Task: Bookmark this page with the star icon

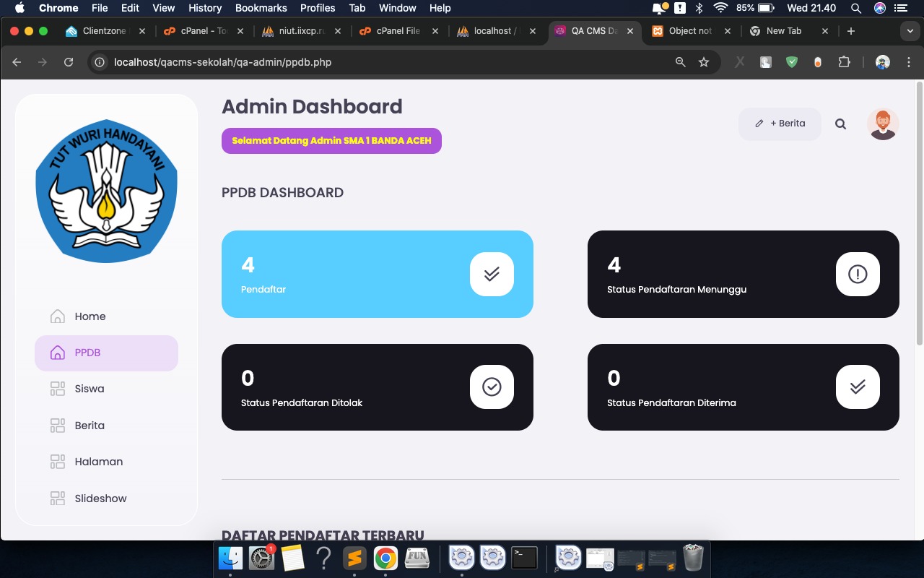Action: (704, 62)
